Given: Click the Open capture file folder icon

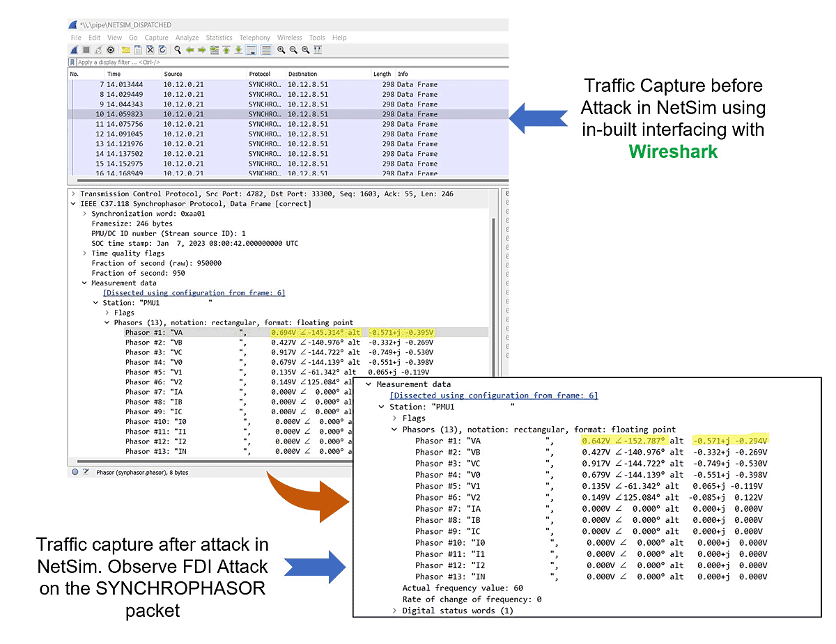Looking at the screenshot, I should pos(125,50).
